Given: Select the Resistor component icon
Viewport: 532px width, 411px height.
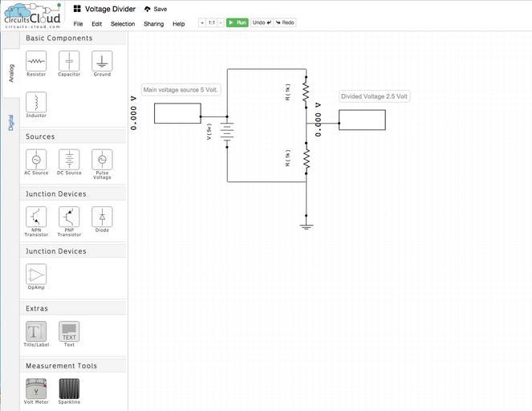Looking at the screenshot, I should point(36,61).
